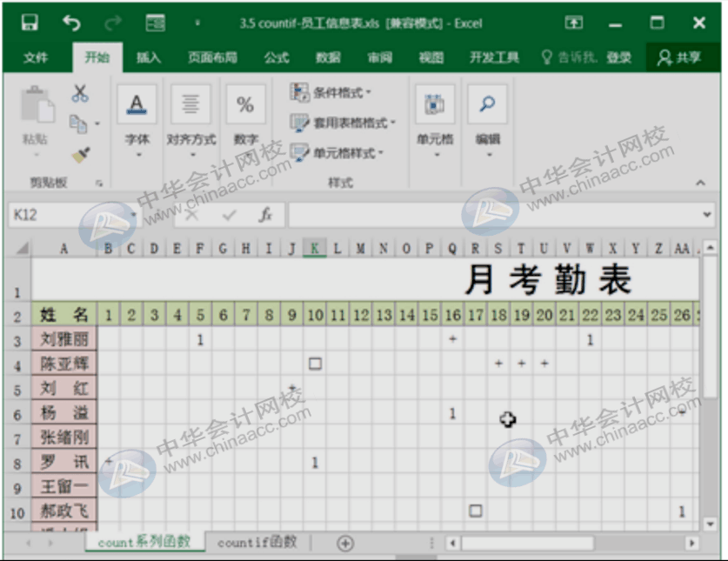Viewport: 728px width, 561px height.
Task: Click the name cell 陈亚辉
Action: pyautogui.click(x=64, y=364)
